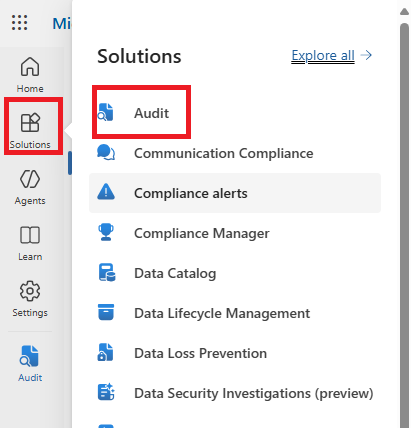Viewport: 411px width, 428px height.
Task: Open the Solutions navigation icon
Action: (x=30, y=122)
